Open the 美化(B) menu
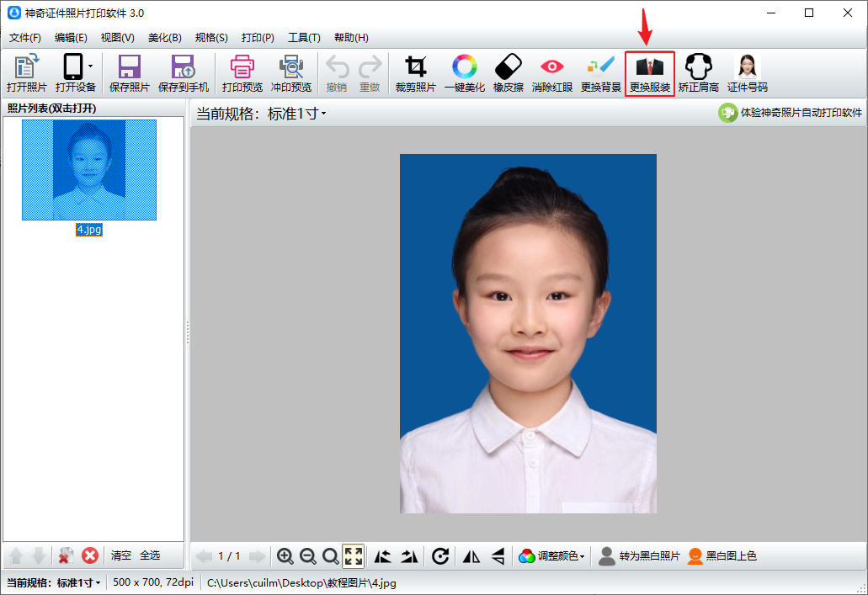This screenshot has height=595, width=868. coord(164,38)
